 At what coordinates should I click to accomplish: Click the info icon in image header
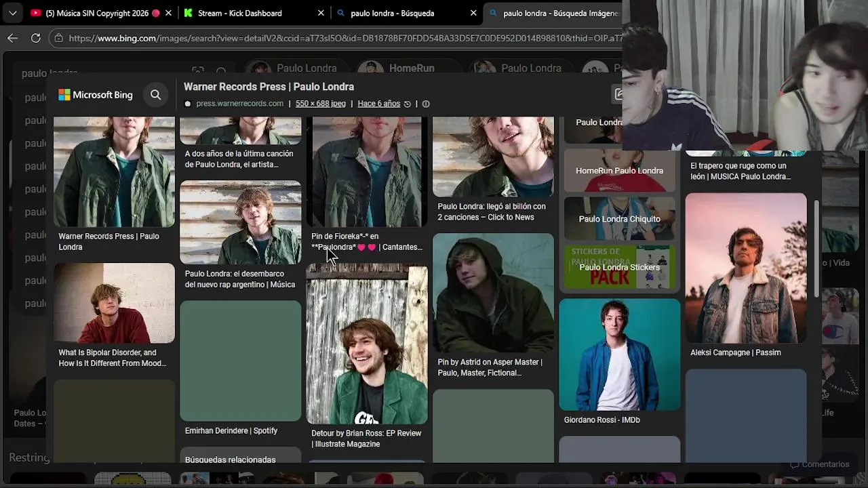tap(426, 104)
